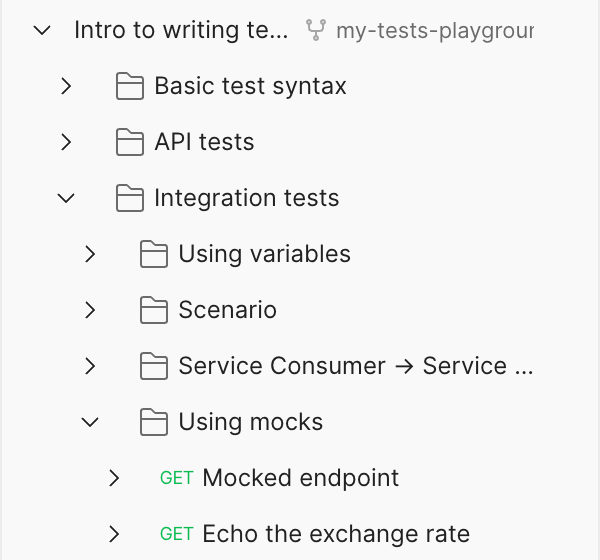Collapse the Integration tests folder chevron
Screen dimensions: 600x560
coord(66,198)
